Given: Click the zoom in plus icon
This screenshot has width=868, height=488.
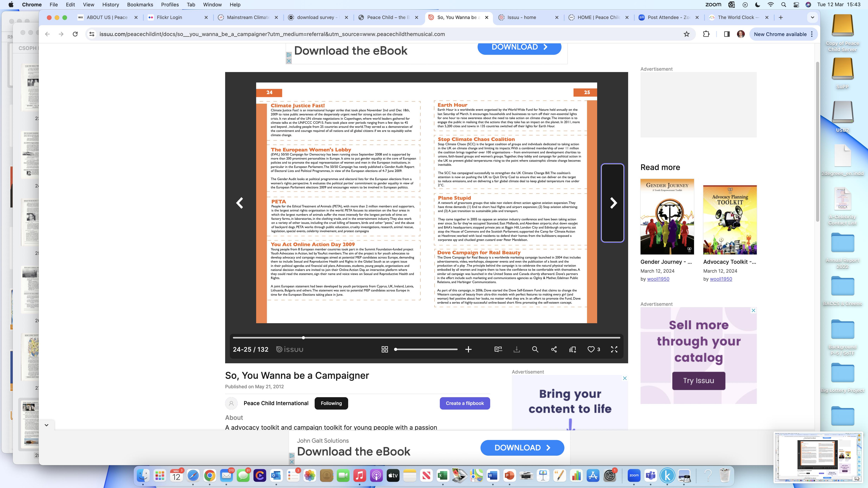Looking at the screenshot, I should point(468,349).
